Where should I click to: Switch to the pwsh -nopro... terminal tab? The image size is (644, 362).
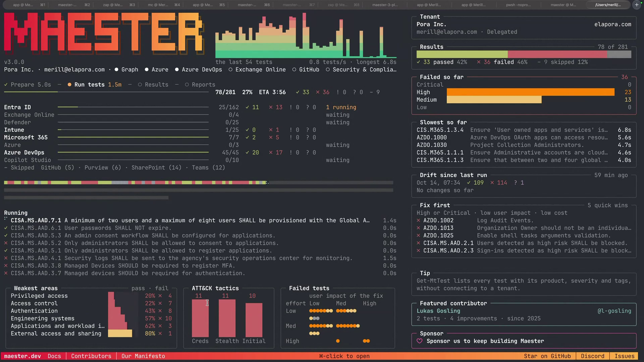click(518, 5)
